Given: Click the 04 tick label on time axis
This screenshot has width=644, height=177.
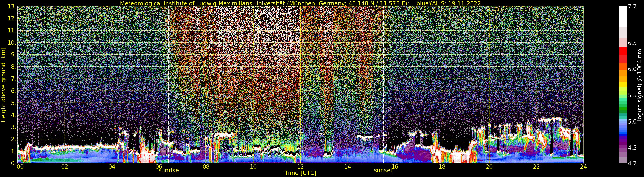Looking at the screenshot, I should 112,167.
